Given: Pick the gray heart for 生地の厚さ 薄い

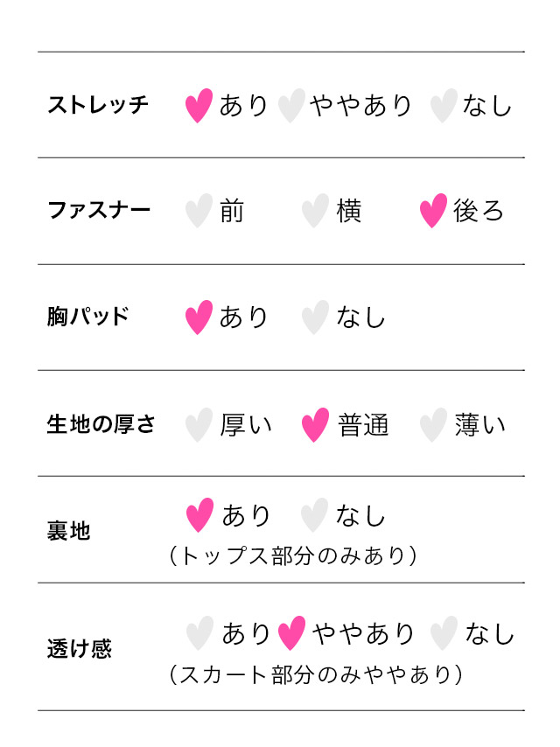Looking at the screenshot, I should pos(433,425).
